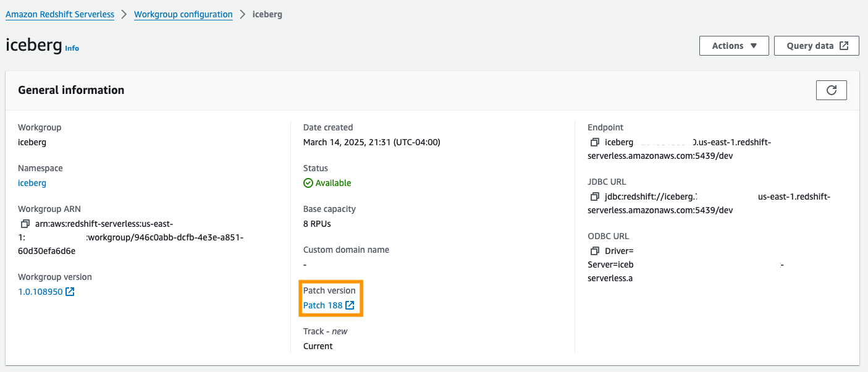Click the Endpoint label
Image resolution: width=868 pixels, height=372 pixels.
[605, 127]
